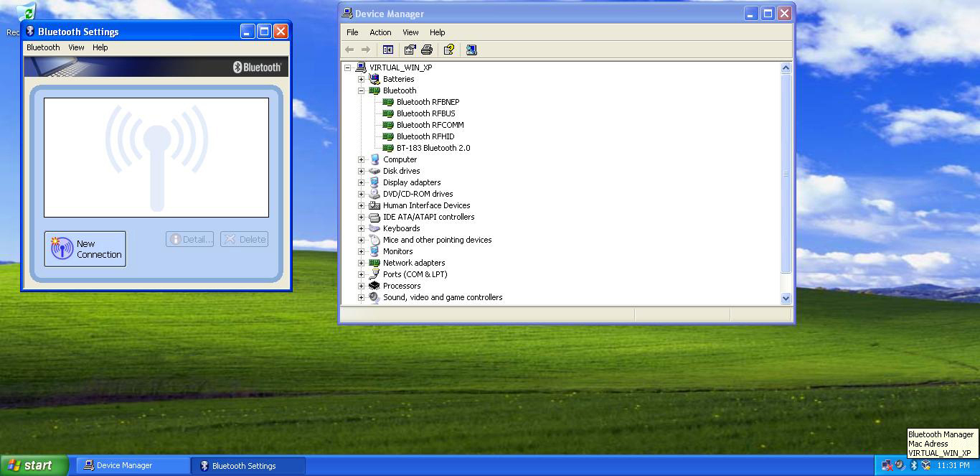The width and height of the screenshot is (980, 476).
Task: Open the View menu in Device Manager
Action: 410,32
